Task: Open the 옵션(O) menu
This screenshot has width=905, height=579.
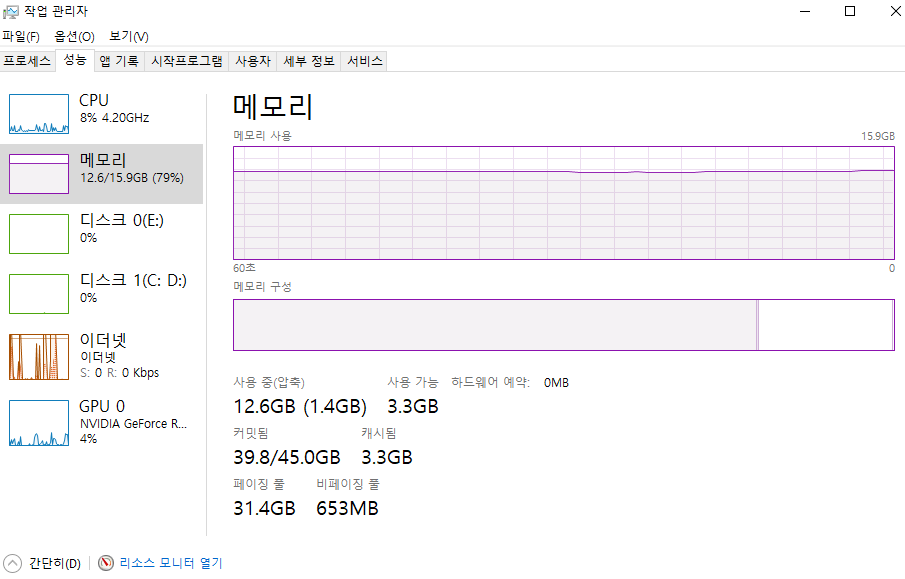Action: pos(74,36)
